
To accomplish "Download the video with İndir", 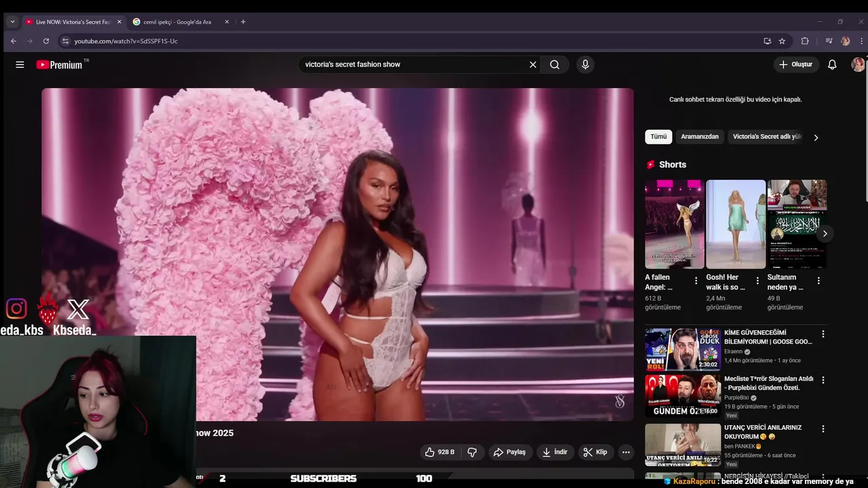I will coord(555,452).
